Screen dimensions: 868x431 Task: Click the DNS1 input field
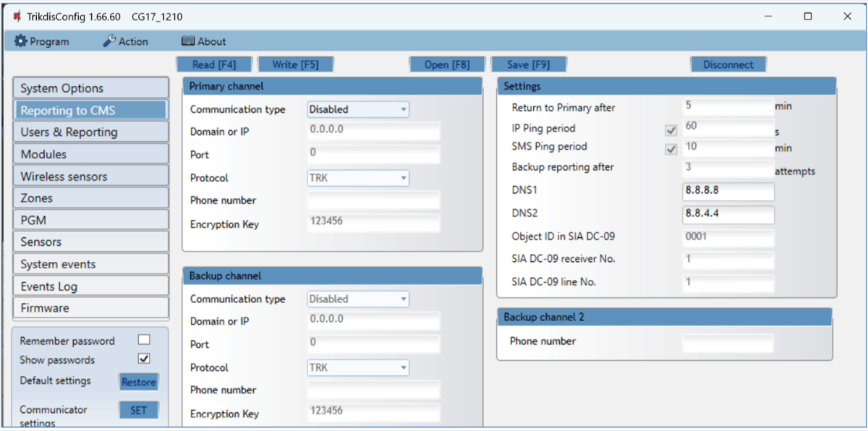(x=727, y=192)
